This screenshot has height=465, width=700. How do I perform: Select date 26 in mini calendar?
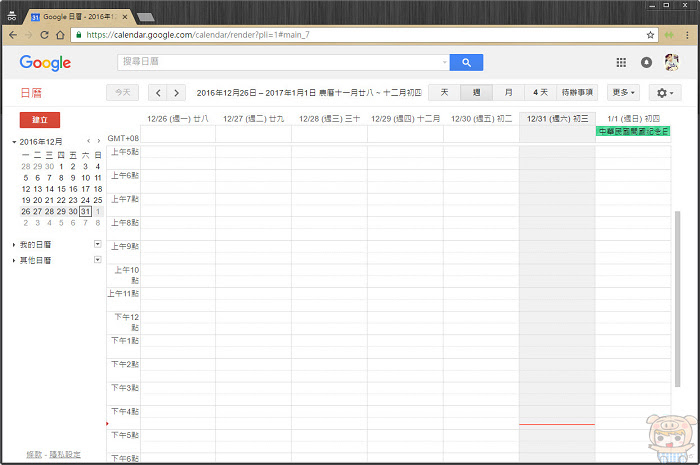point(26,212)
